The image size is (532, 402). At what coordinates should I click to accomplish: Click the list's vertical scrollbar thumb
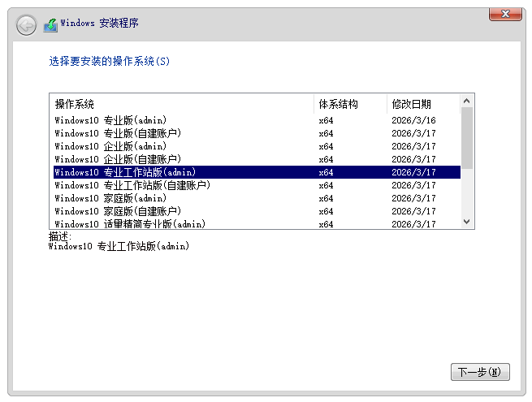click(466, 138)
